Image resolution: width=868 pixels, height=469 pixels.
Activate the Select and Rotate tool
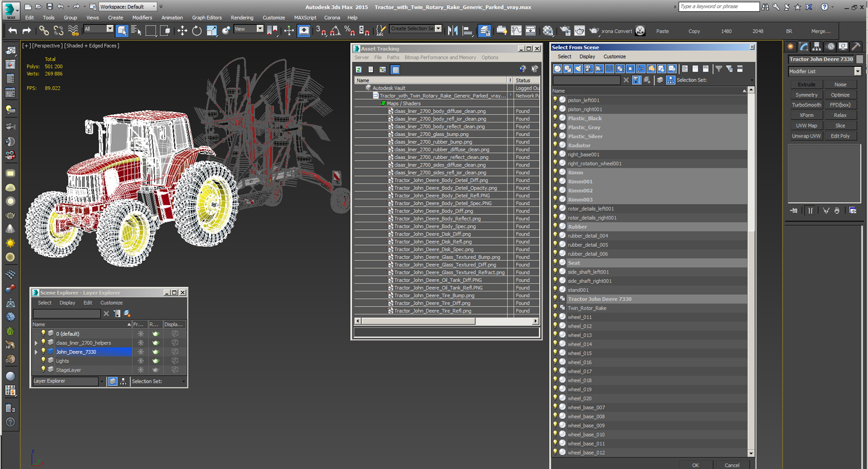coord(196,30)
